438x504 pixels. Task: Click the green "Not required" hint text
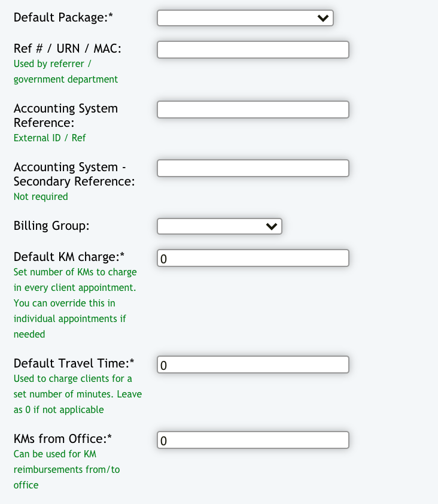click(41, 196)
